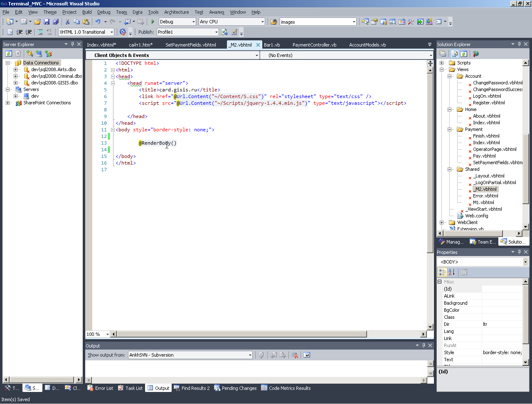The image size is (532, 404).
Task: Click Categorized view icon in Properties panel
Action: pos(442,272)
